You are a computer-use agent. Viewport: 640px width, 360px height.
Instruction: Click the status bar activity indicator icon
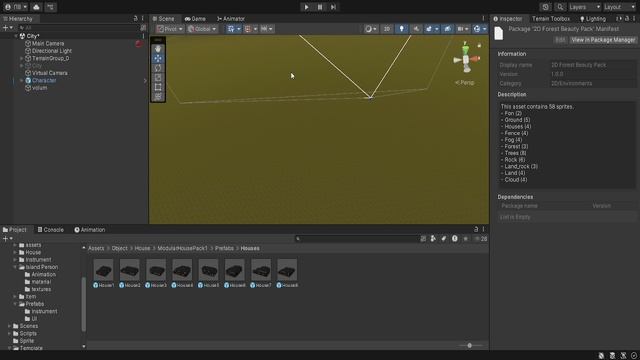pyautogui.click(x=634, y=356)
